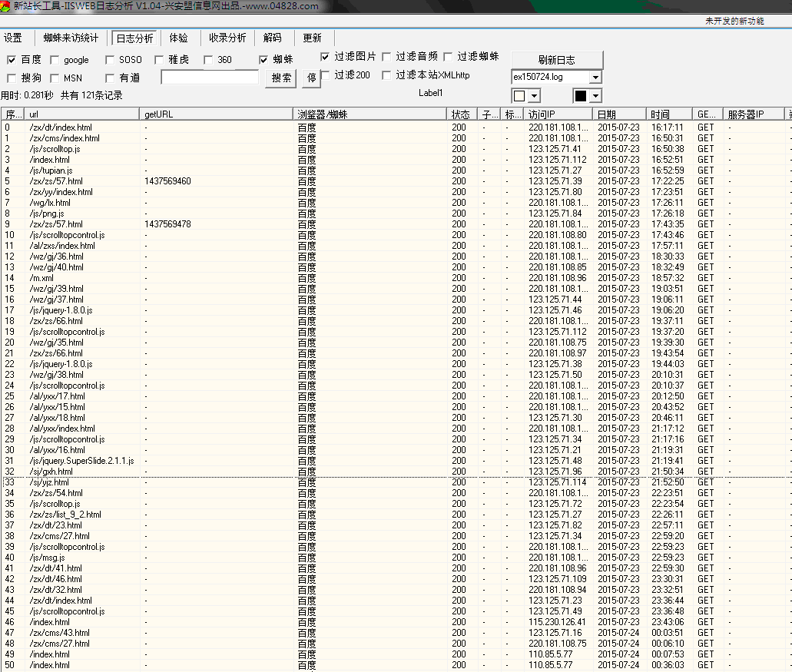
Task: Click getURL value 1437569478
Action: tap(167, 224)
